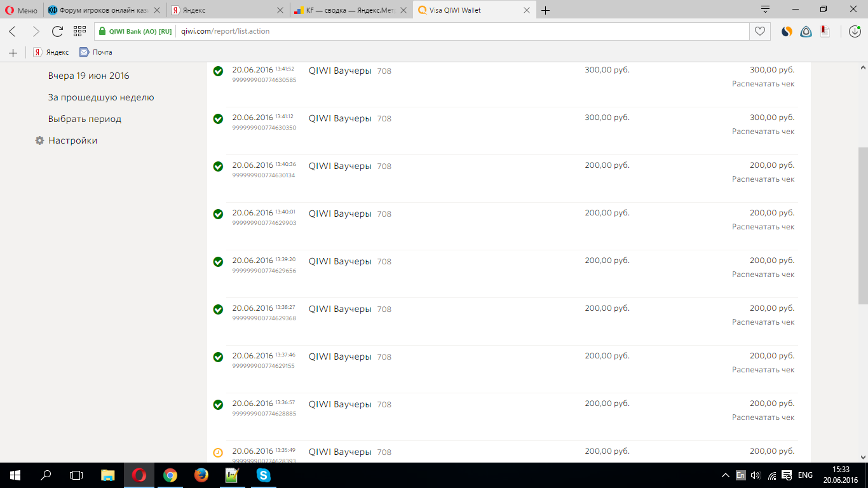The image size is (868, 488).
Task: Switch the ENG input language indicator
Action: (x=805, y=475)
